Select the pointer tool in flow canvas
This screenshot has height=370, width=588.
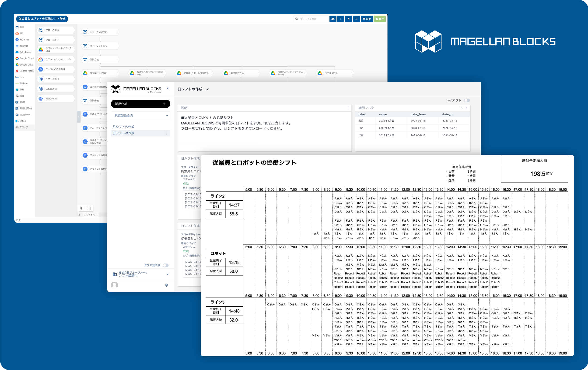point(81,208)
